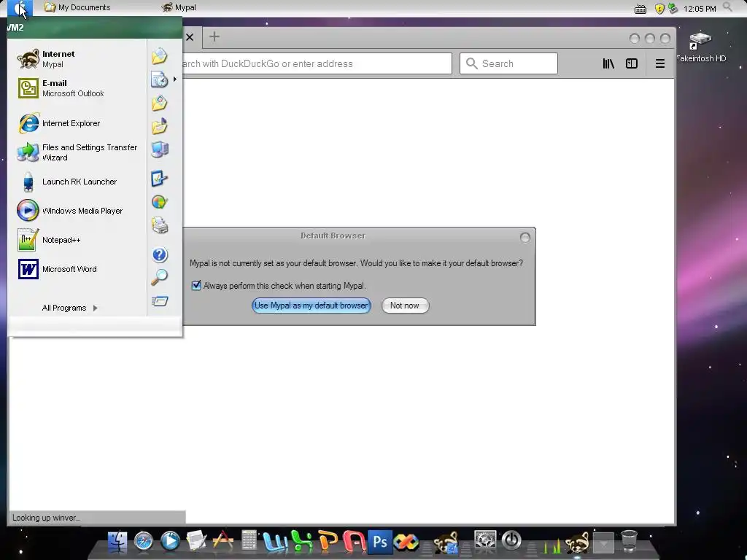Switch to Mypal taskbar item
Image resolution: width=747 pixels, height=560 pixels.
[x=179, y=7]
